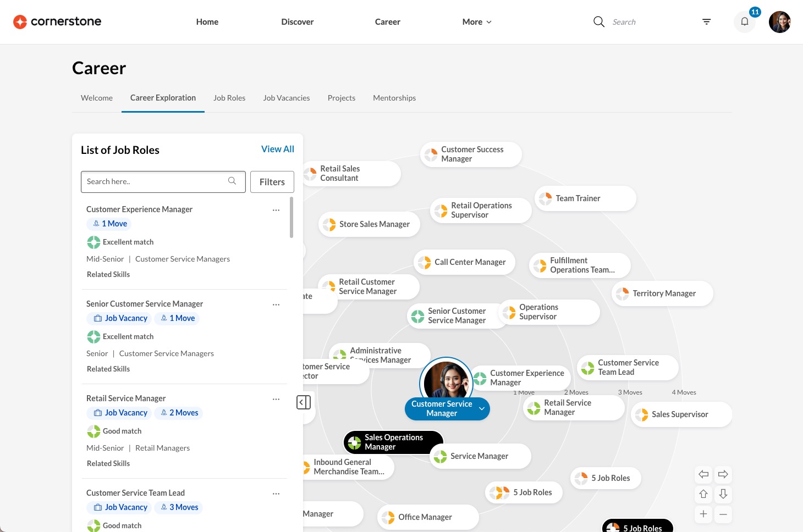803x532 pixels.
Task: Select Operations Supervisor map node
Action: [549, 312]
